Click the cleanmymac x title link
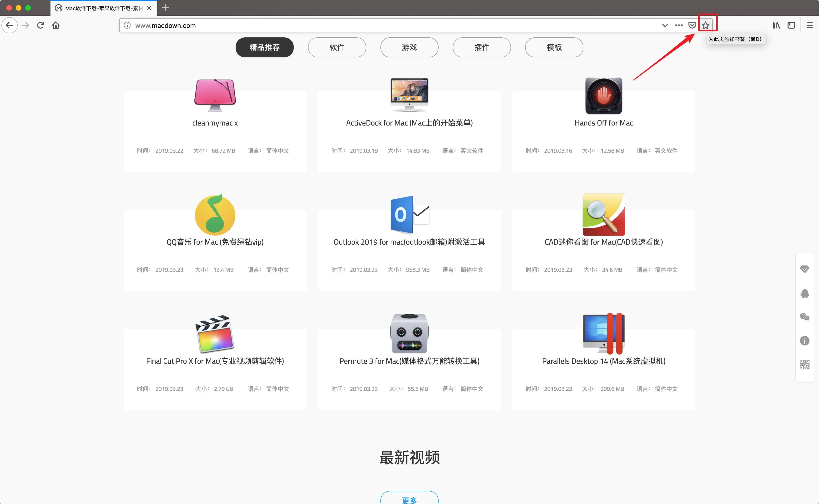Image resolution: width=819 pixels, height=504 pixels. coord(215,123)
